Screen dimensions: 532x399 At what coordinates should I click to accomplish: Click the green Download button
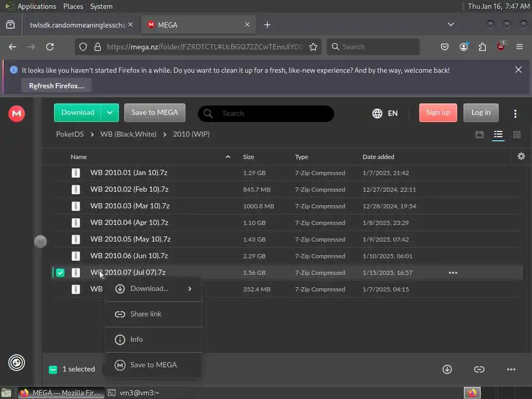pos(78,113)
